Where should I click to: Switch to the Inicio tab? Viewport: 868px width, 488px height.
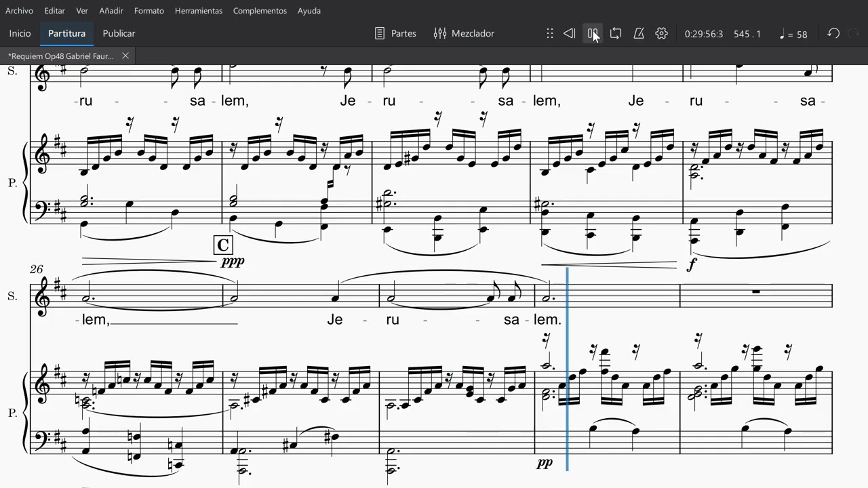click(20, 33)
